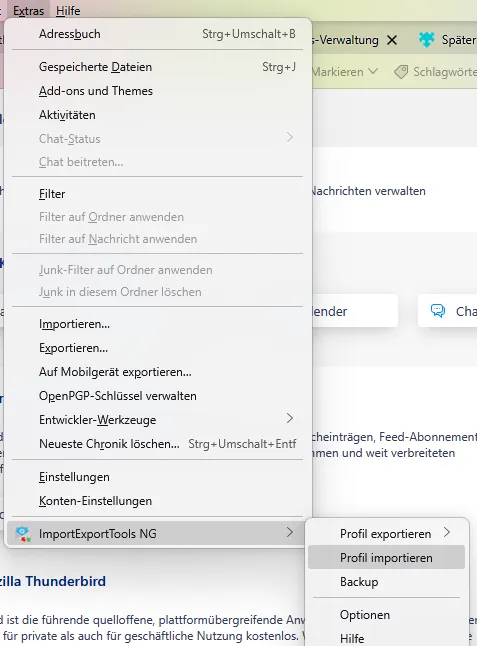Select Profil importieren
Image resolution: width=477 pixels, height=646 pixels.
[386, 557]
